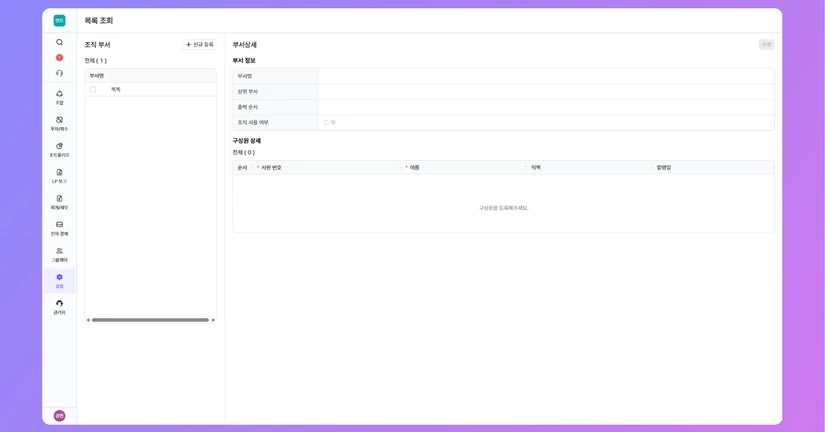
Task: Open the 투자/회수 sidebar menu
Action: click(x=59, y=124)
